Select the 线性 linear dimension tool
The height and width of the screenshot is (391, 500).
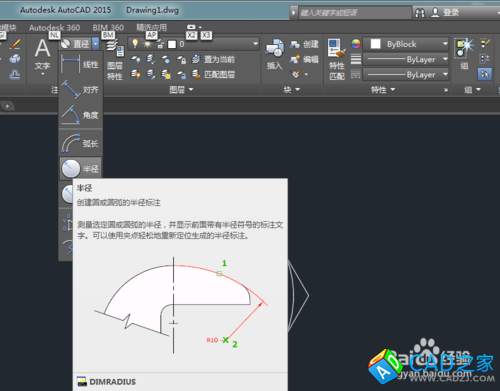(80, 64)
